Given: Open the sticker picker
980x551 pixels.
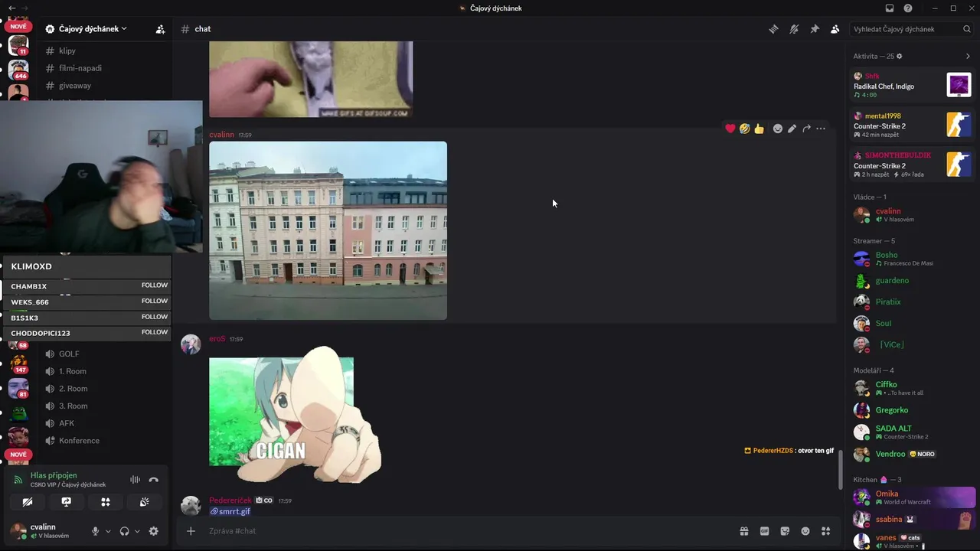Looking at the screenshot, I should (785, 531).
